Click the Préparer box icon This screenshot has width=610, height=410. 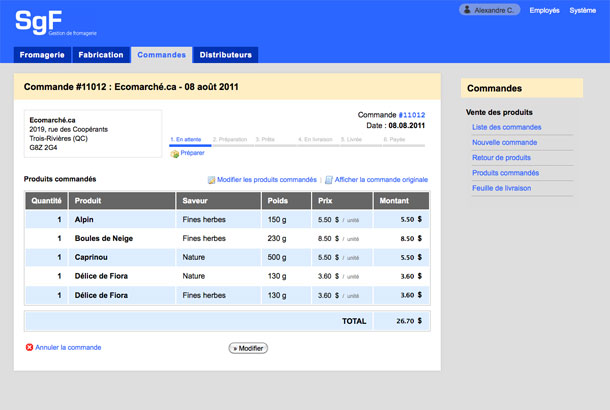[x=175, y=154]
